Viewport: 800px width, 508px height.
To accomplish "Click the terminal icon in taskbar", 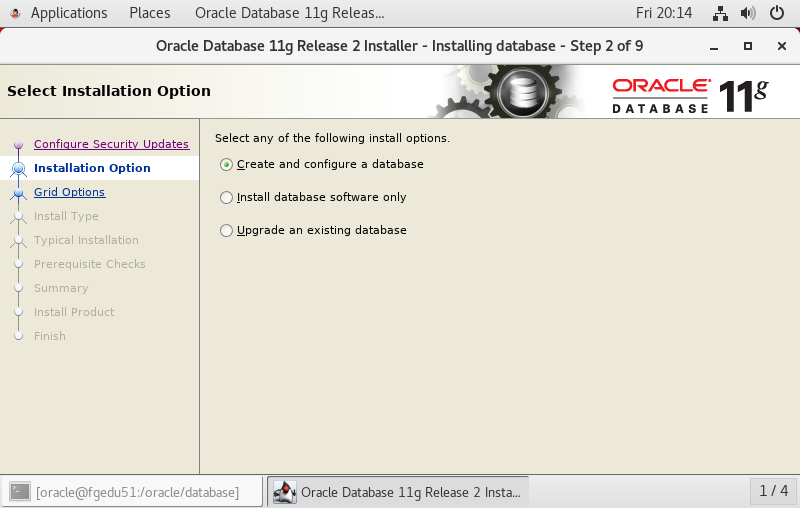I will (20, 492).
